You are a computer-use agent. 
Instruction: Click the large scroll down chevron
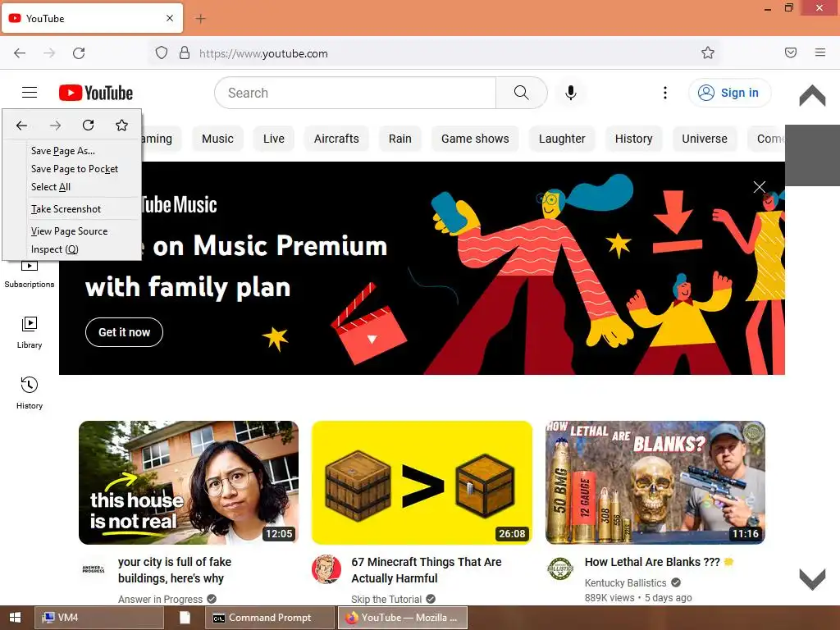pyautogui.click(x=812, y=579)
